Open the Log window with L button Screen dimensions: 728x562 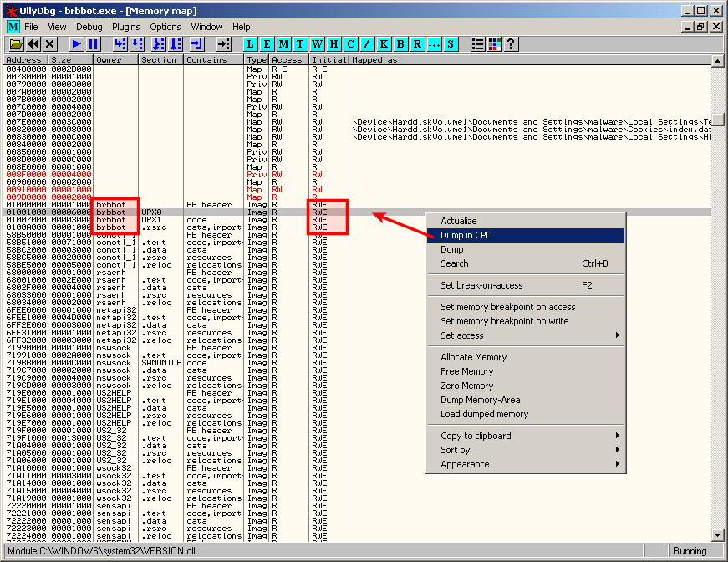tap(252, 43)
